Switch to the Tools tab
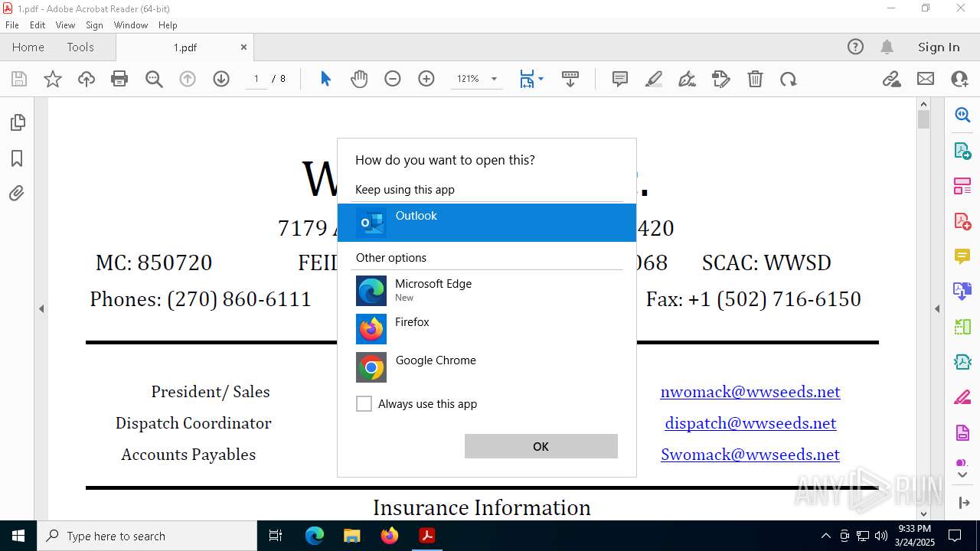 coord(80,47)
